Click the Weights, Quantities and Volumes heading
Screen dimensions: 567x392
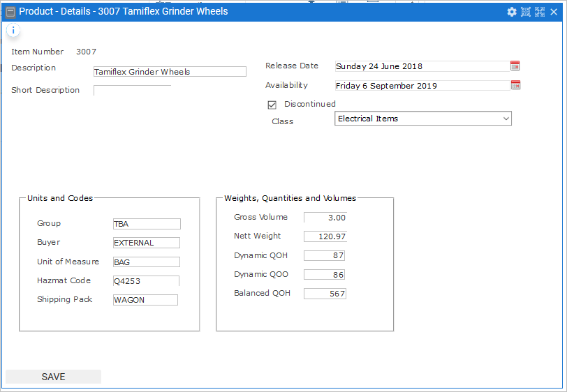290,198
